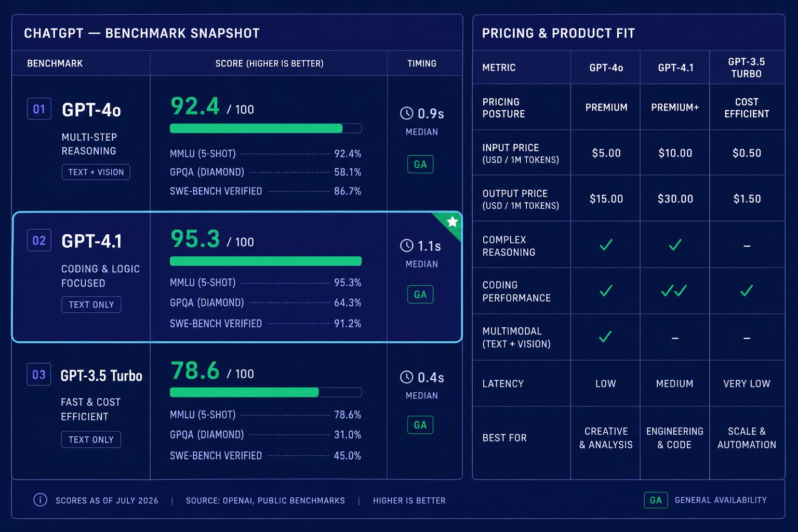798x532 pixels.
Task: Click the 95.3 score value
Action: click(195, 239)
